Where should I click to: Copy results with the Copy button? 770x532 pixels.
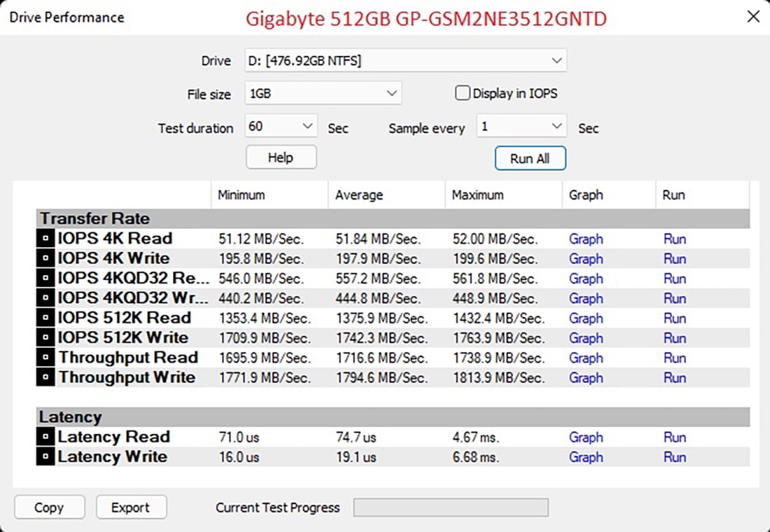[x=49, y=507]
